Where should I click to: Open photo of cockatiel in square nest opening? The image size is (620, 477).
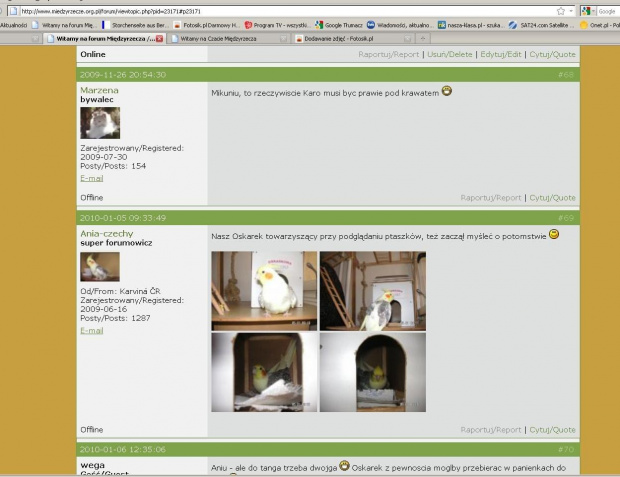(x=264, y=372)
